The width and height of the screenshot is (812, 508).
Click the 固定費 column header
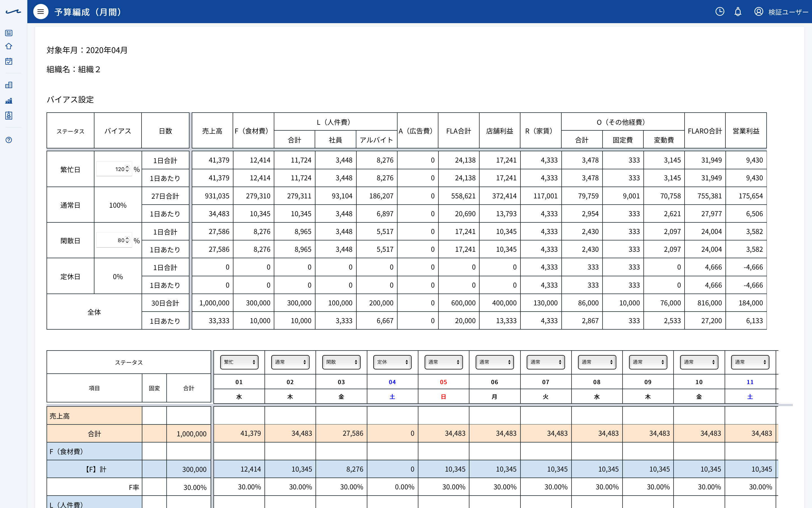pyautogui.click(x=623, y=140)
